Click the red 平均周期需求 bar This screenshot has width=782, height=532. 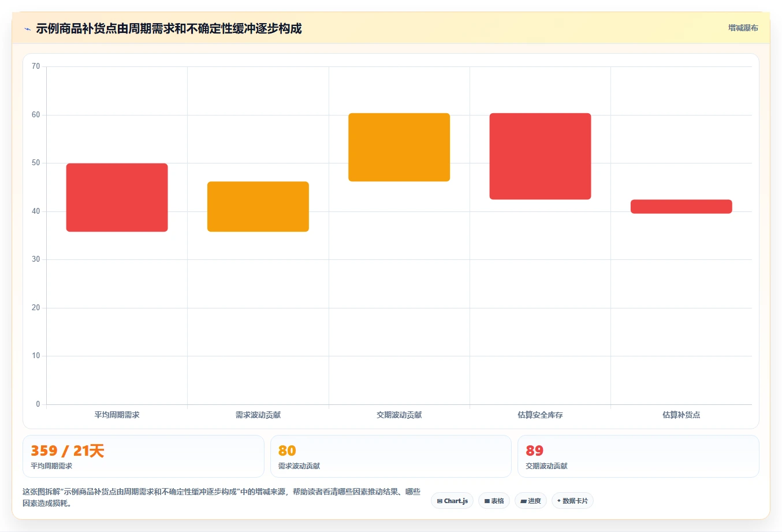[x=117, y=198]
